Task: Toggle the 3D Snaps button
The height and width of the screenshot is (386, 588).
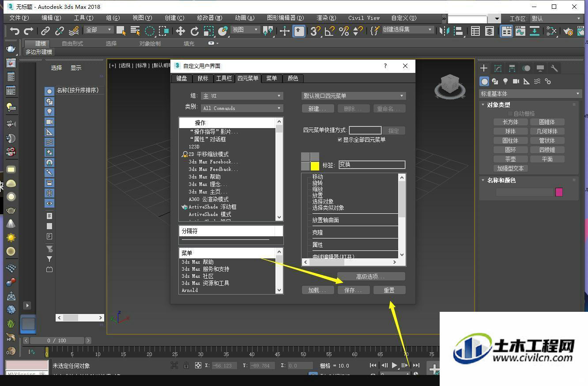Action: click(x=315, y=31)
